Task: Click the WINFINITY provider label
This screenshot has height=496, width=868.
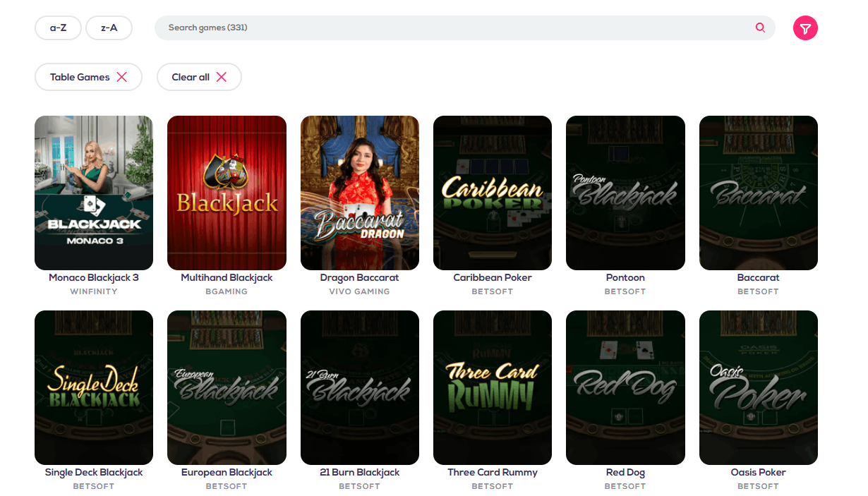Action: pos(94,291)
